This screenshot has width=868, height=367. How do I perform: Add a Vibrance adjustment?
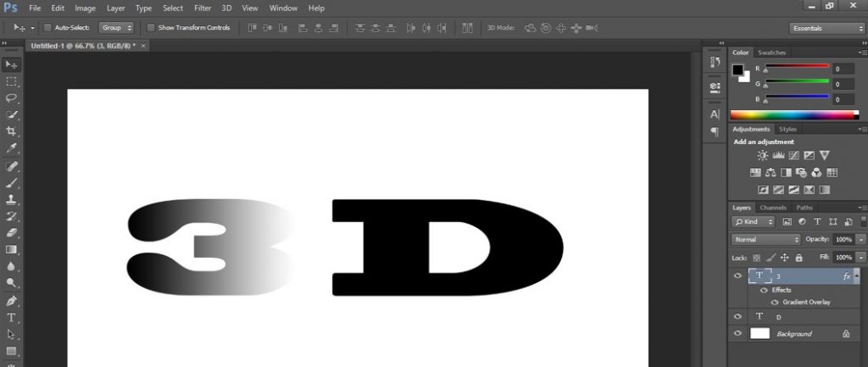coord(824,156)
